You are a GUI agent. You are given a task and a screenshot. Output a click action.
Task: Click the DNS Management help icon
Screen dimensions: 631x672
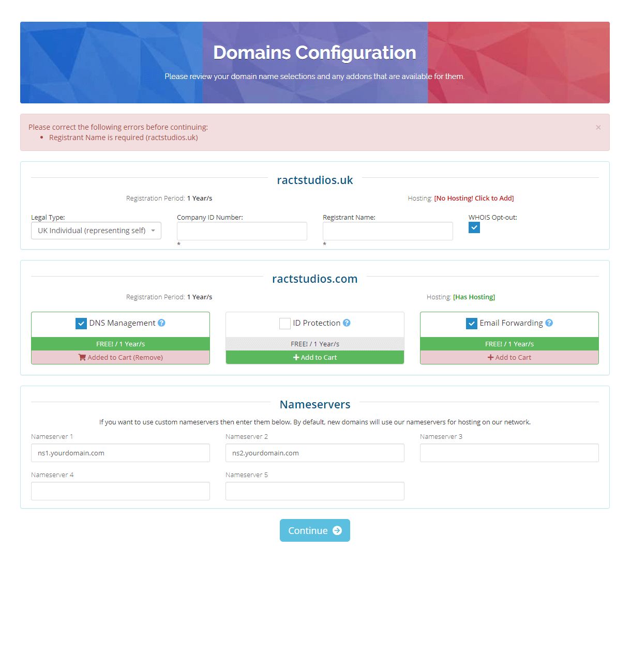click(x=161, y=323)
